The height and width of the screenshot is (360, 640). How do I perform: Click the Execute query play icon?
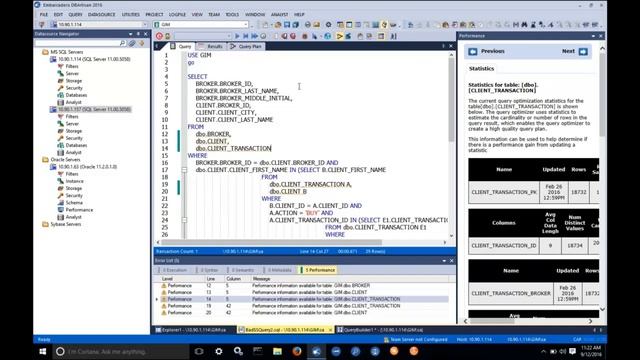click(x=237, y=36)
